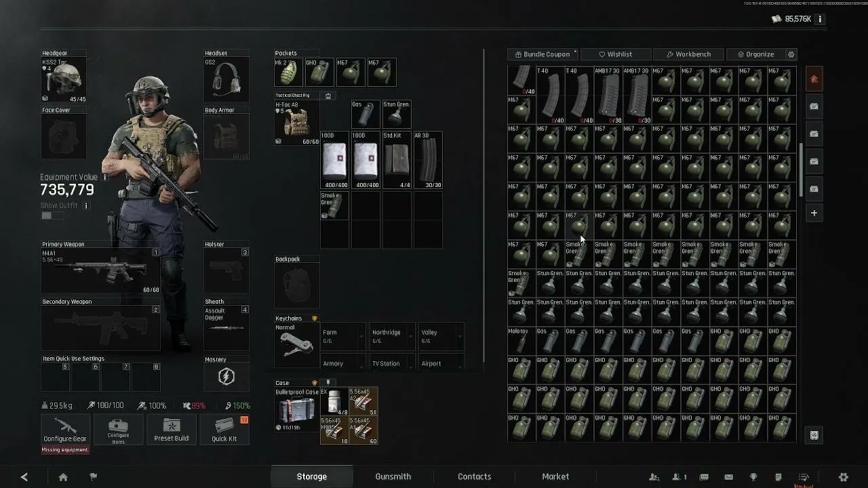Select the empty Face Cover slot
Screen dimensions: 868x488
64,137
